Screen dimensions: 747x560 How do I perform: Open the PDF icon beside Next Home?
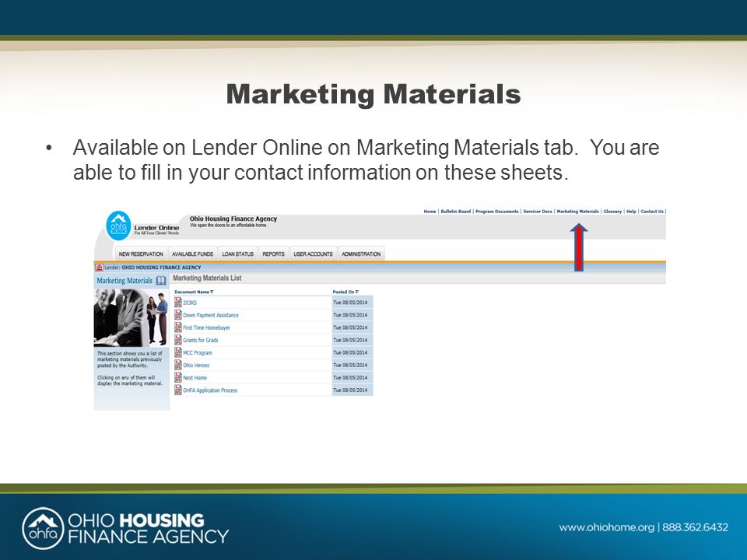coord(178,378)
